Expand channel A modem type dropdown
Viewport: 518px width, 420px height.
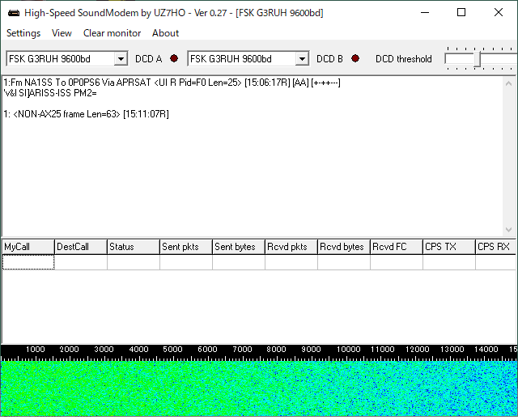pos(121,59)
